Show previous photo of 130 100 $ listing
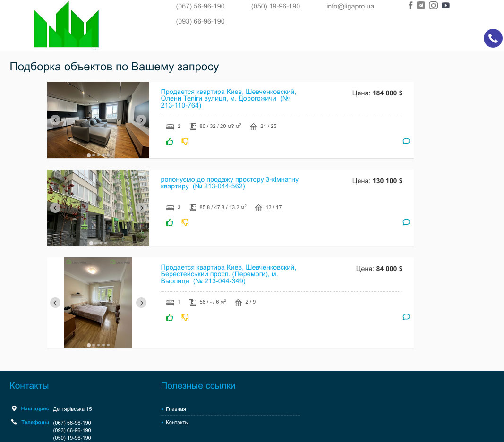Viewport: 504px width, 442px height. point(55,208)
